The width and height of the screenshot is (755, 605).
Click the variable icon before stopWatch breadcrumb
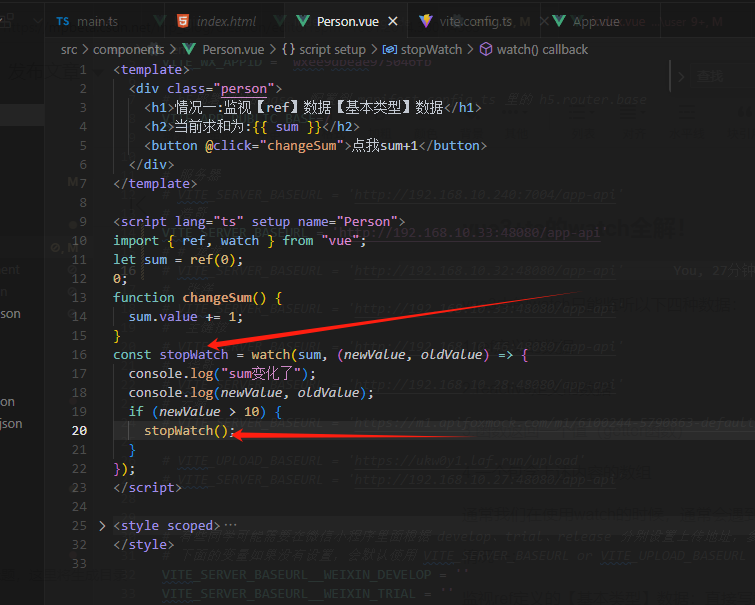pos(390,50)
